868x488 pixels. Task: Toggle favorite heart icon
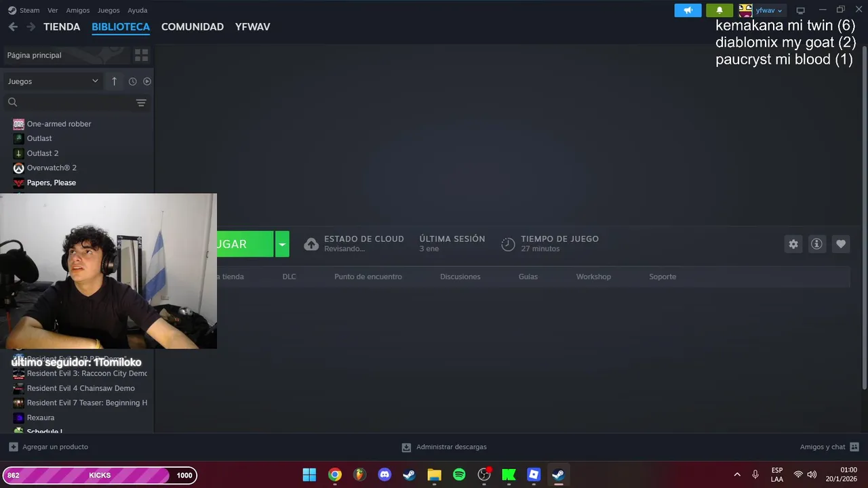[x=841, y=244]
